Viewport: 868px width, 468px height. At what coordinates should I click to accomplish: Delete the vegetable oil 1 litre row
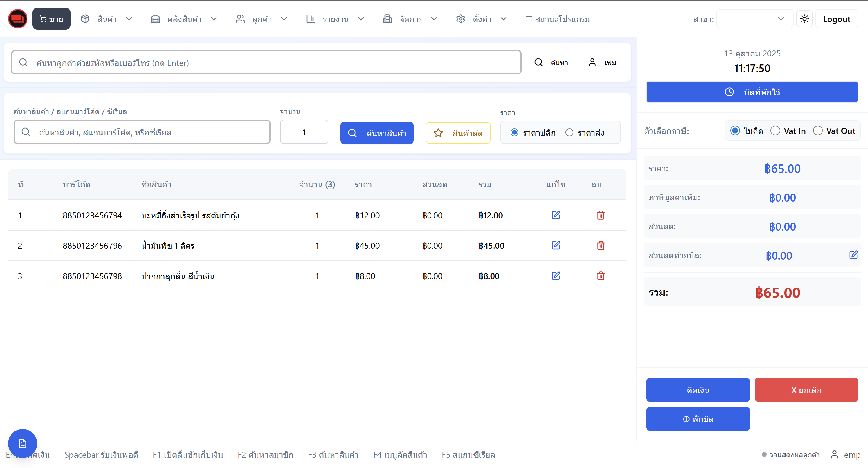pyautogui.click(x=601, y=245)
